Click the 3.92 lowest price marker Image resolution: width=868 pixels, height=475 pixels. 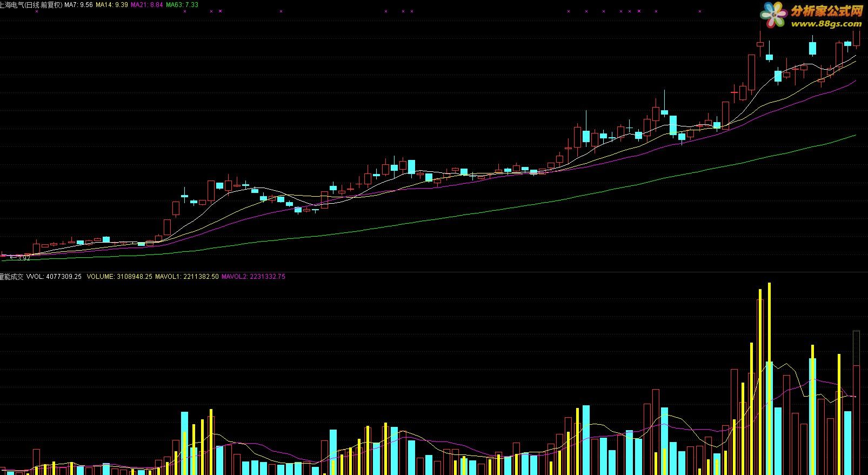click(21, 258)
